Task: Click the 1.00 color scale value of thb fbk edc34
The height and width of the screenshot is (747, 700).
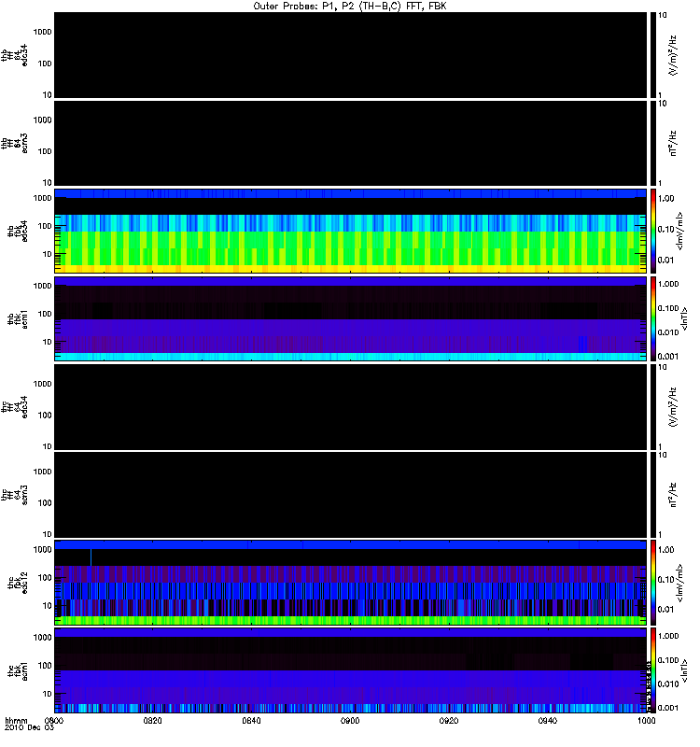Action: [x=666, y=198]
